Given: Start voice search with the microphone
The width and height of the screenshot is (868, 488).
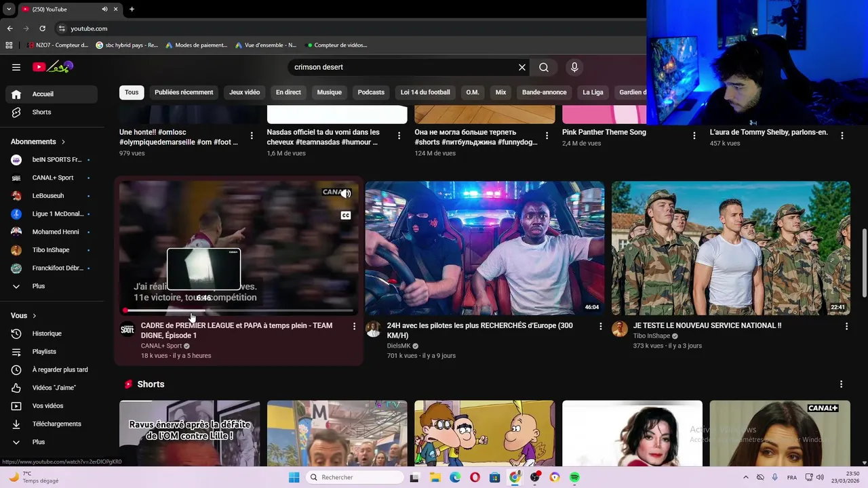Looking at the screenshot, I should (574, 67).
